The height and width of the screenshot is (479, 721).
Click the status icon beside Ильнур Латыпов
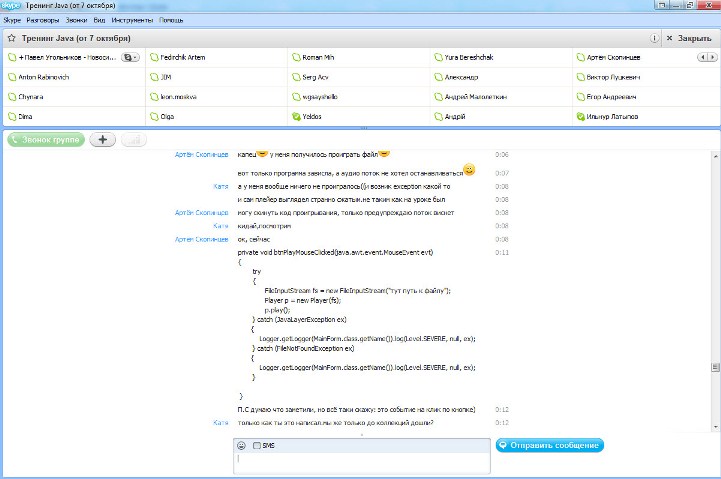point(582,116)
